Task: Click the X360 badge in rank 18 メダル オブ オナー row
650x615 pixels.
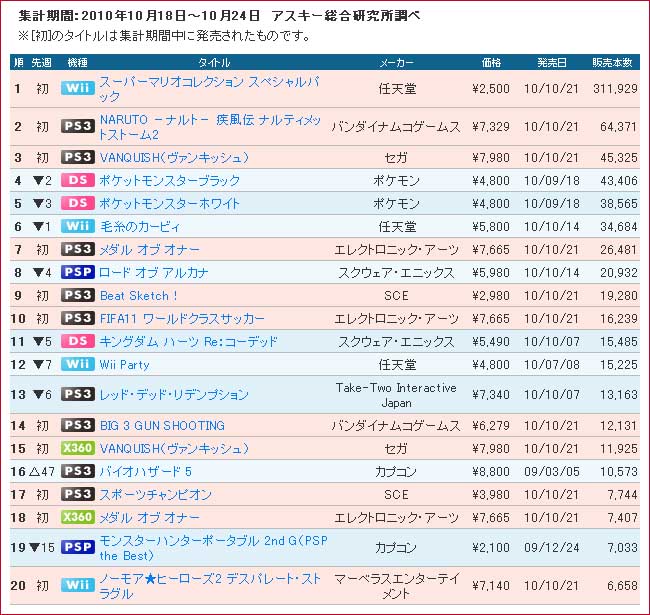Action: click(78, 518)
